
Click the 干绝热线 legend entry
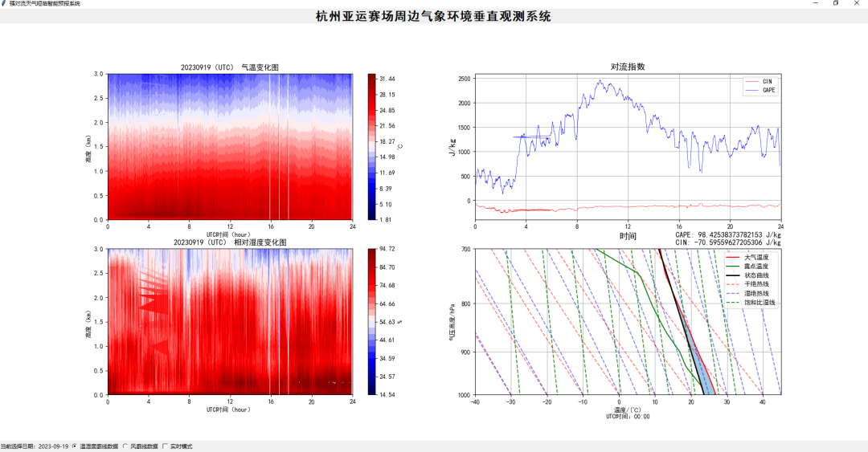[x=748, y=284]
